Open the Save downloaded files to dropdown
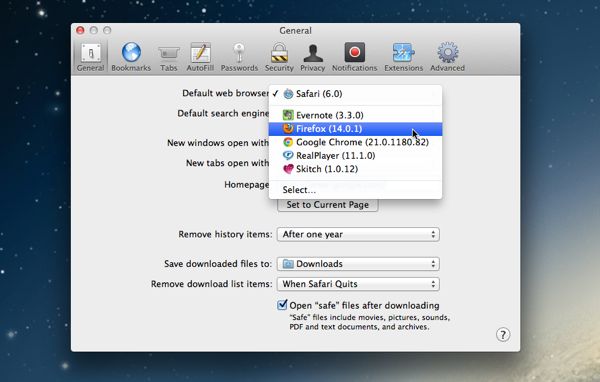The width and height of the screenshot is (600, 382). pos(358,264)
